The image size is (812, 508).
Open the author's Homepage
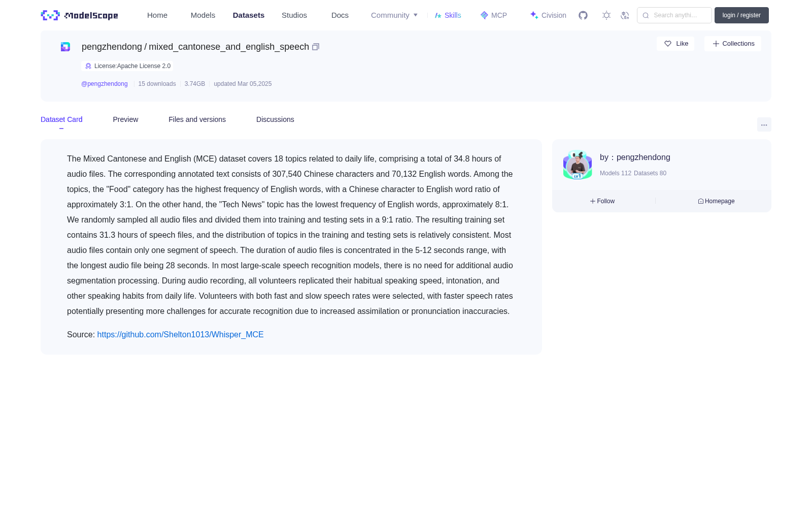click(x=716, y=201)
